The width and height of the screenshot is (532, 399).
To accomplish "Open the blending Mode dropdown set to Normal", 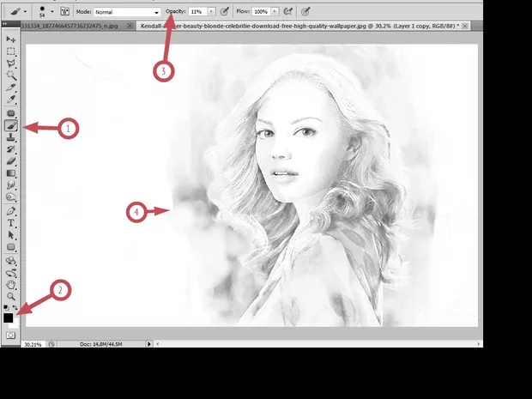I will (x=127, y=13).
